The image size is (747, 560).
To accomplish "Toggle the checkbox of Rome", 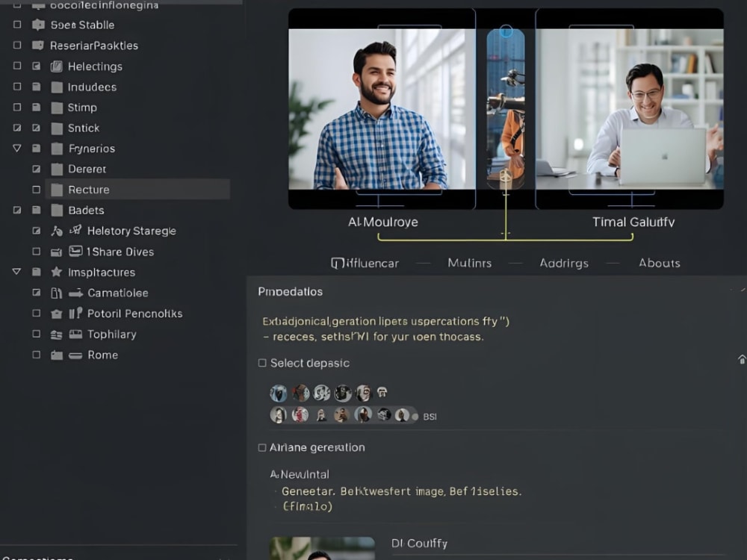I will point(36,354).
